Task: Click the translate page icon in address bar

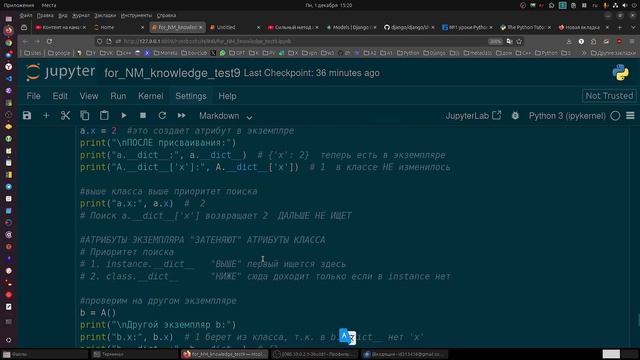Action: [x=509, y=41]
